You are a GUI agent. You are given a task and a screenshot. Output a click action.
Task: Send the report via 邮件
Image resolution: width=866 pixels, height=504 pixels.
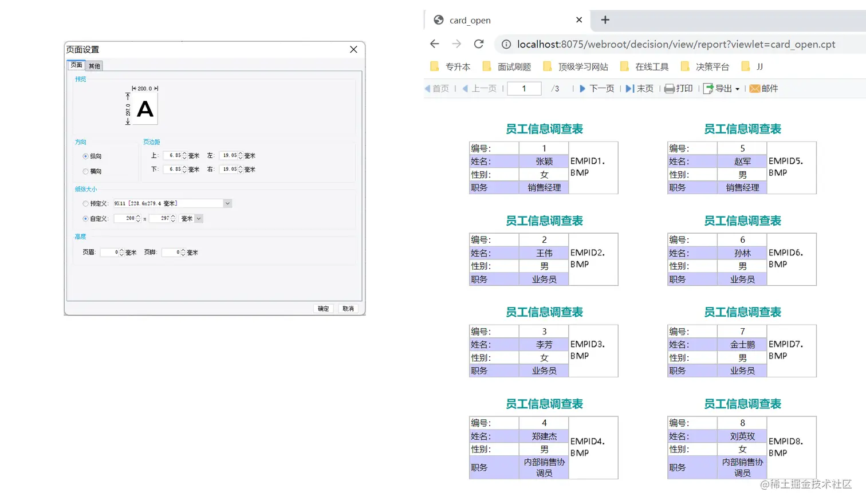tap(763, 88)
